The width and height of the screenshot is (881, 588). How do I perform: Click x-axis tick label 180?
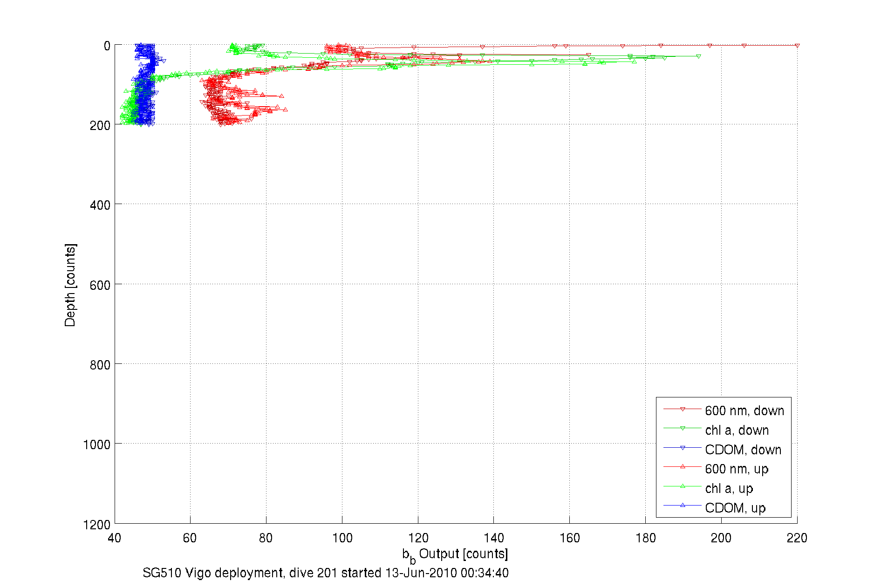[x=645, y=538]
